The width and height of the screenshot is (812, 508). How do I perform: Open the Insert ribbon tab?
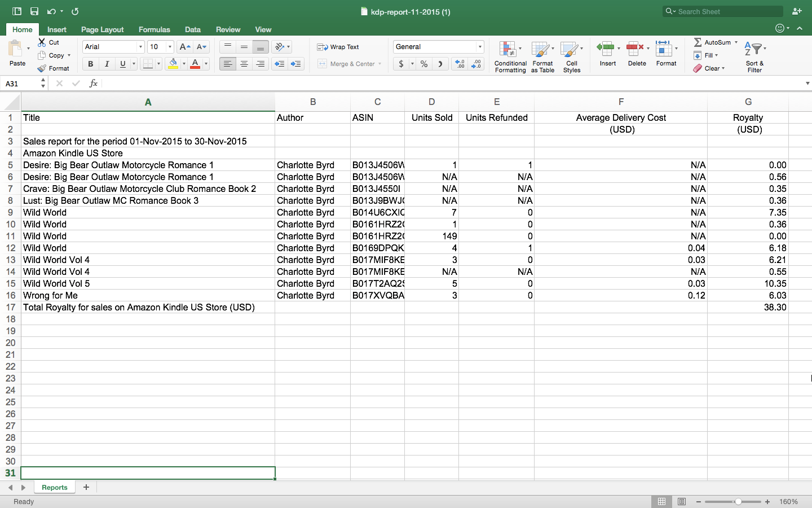pos(56,29)
